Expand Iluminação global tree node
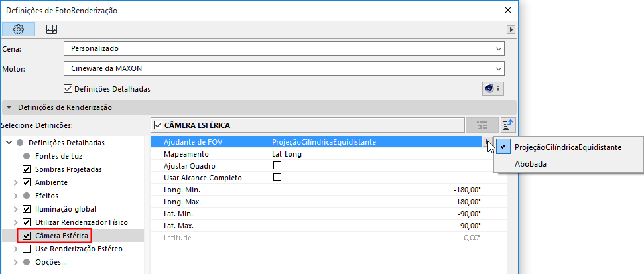644x274 pixels. tap(16, 209)
